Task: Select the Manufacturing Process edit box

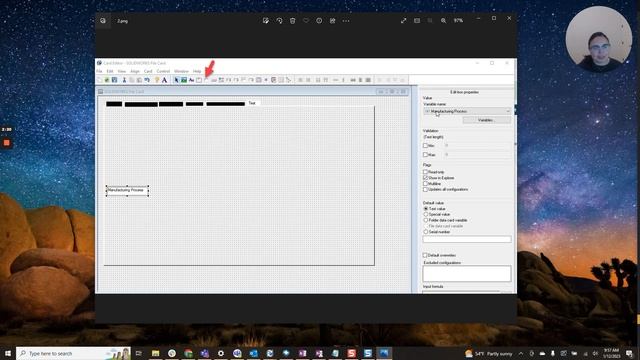Action: [x=127, y=191]
